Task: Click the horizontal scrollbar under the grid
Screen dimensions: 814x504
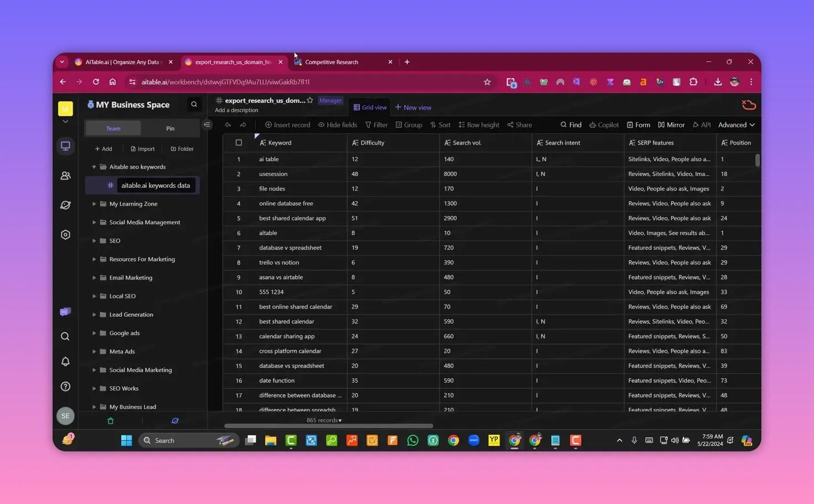Action: coord(328,426)
